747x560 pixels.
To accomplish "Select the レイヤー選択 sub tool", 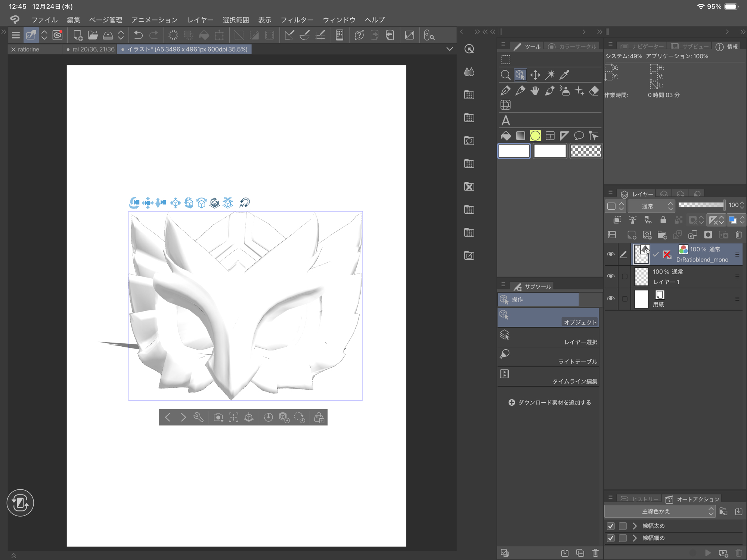I will [548, 337].
